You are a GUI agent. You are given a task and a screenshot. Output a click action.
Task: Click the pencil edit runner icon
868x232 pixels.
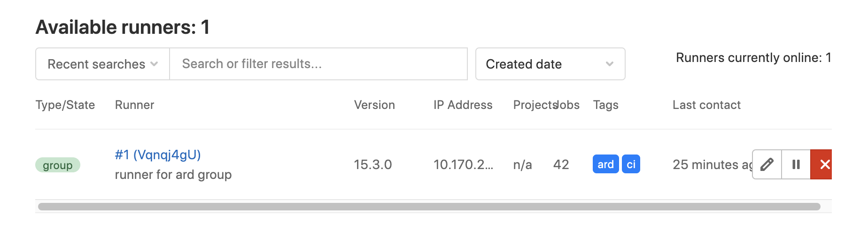tap(767, 164)
